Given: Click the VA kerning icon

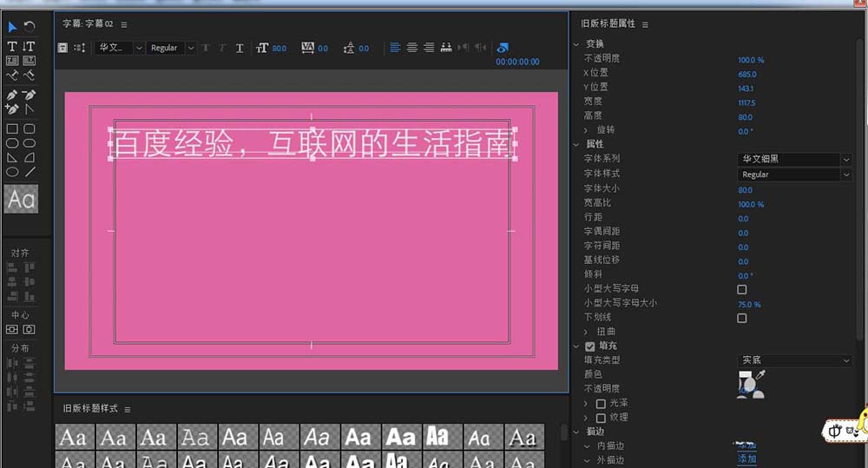Looking at the screenshot, I should coord(307,48).
